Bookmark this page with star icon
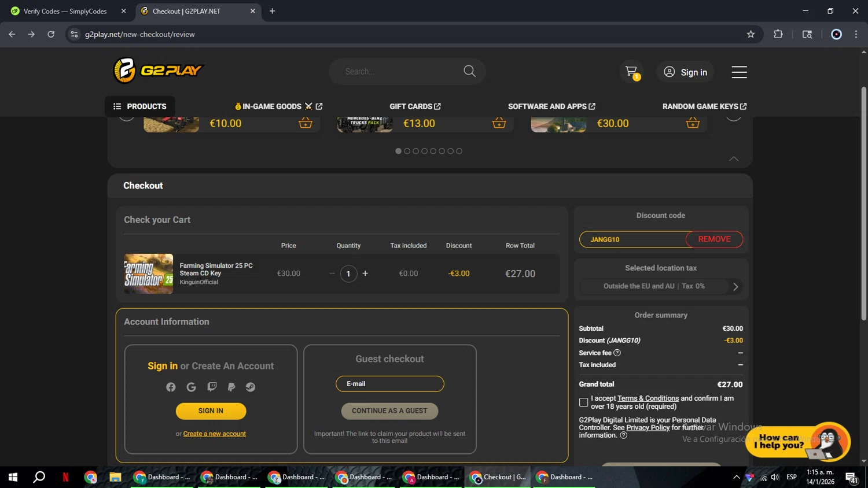Viewport: 868px width, 488px height. 751,34
